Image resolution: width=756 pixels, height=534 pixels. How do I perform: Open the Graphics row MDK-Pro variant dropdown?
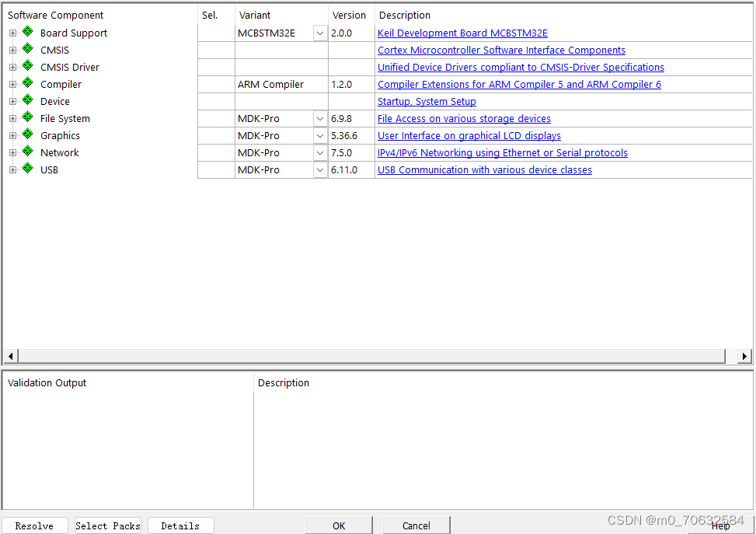pos(319,135)
